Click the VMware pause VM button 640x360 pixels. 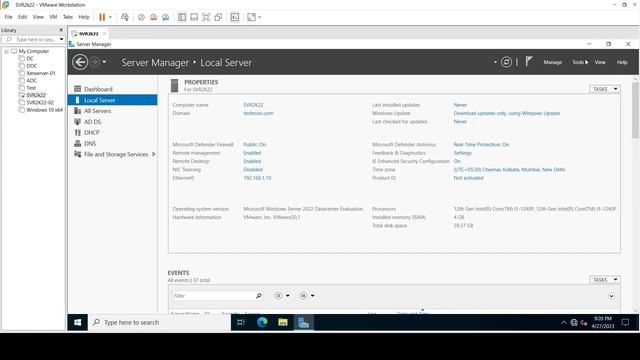[102, 17]
